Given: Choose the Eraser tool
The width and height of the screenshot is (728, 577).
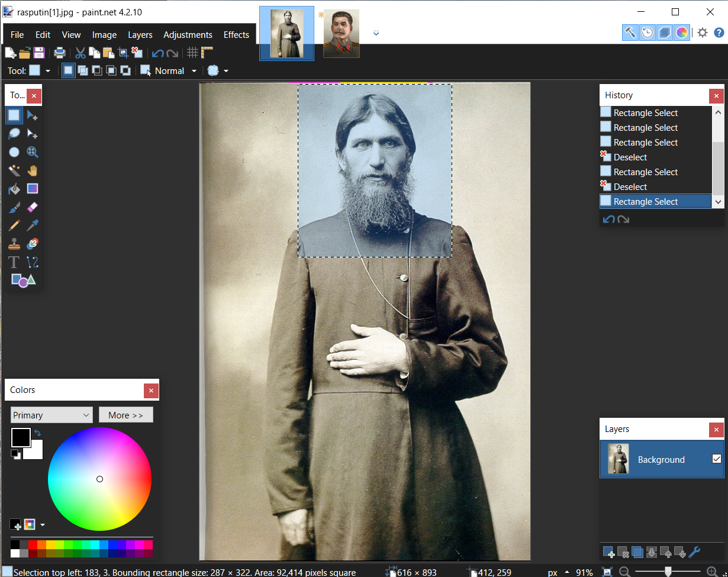Looking at the screenshot, I should click(x=33, y=207).
